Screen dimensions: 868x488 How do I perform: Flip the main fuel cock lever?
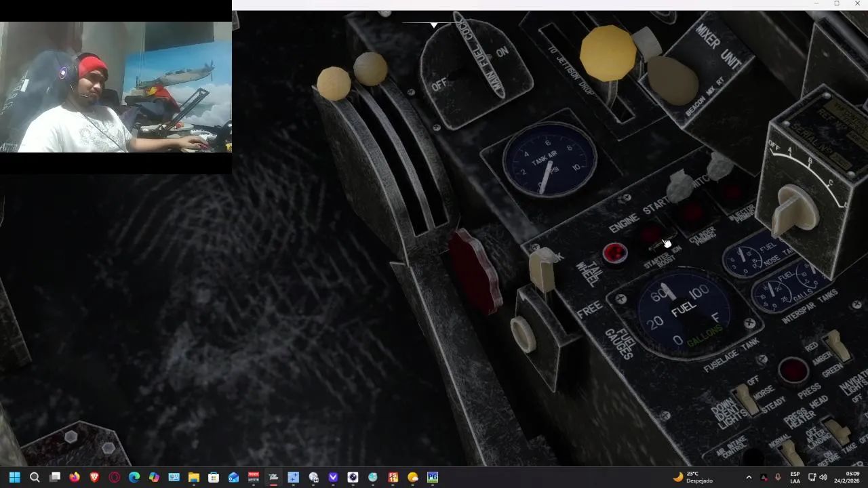click(479, 56)
